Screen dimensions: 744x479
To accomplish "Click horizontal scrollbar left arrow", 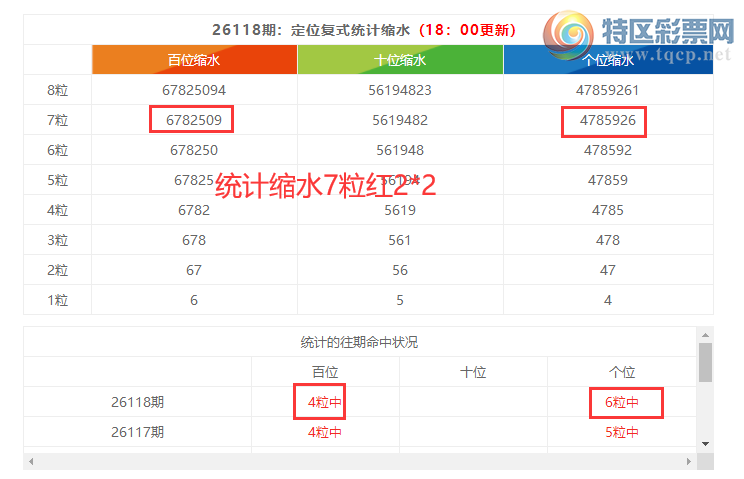I will [x=31, y=461].
